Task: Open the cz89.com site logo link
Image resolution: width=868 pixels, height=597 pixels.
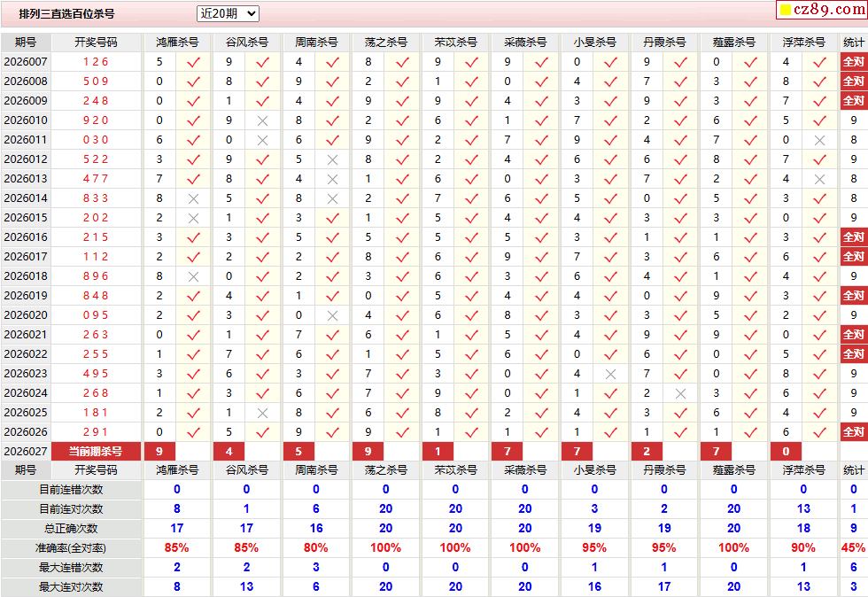Action: tap(822, 10)
